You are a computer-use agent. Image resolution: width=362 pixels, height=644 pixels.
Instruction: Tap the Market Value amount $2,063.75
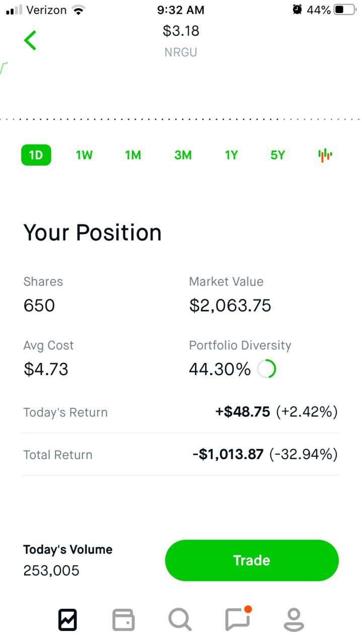(230, 306)
